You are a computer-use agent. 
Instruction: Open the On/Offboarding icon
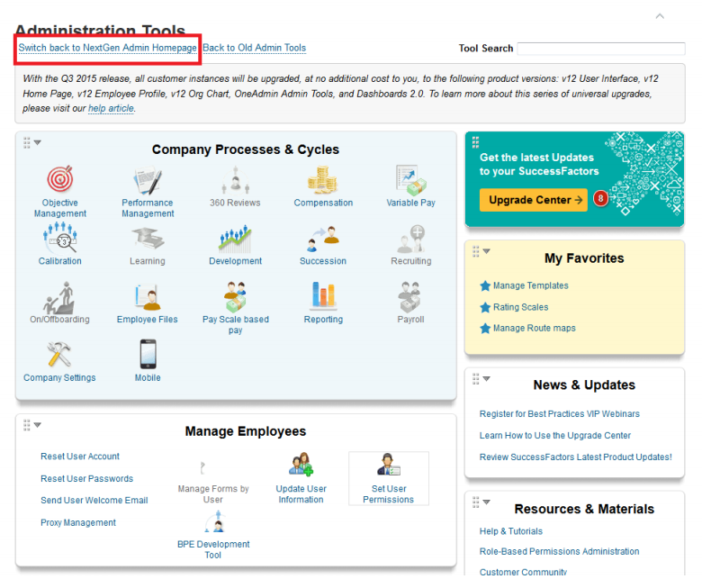[x=59, y=297]
